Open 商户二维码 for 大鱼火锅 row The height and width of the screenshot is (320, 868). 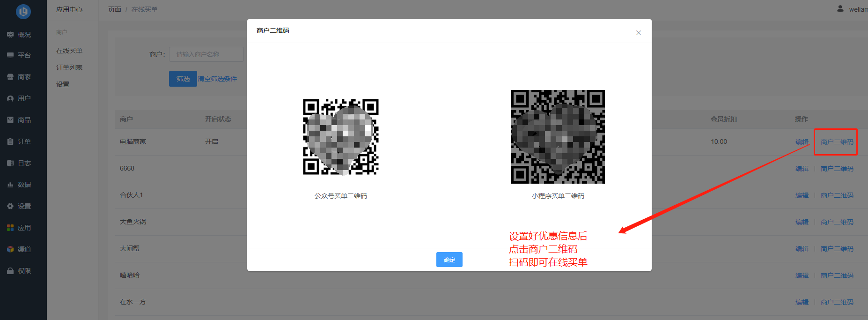pyautogui.click(x=837, y=222)
